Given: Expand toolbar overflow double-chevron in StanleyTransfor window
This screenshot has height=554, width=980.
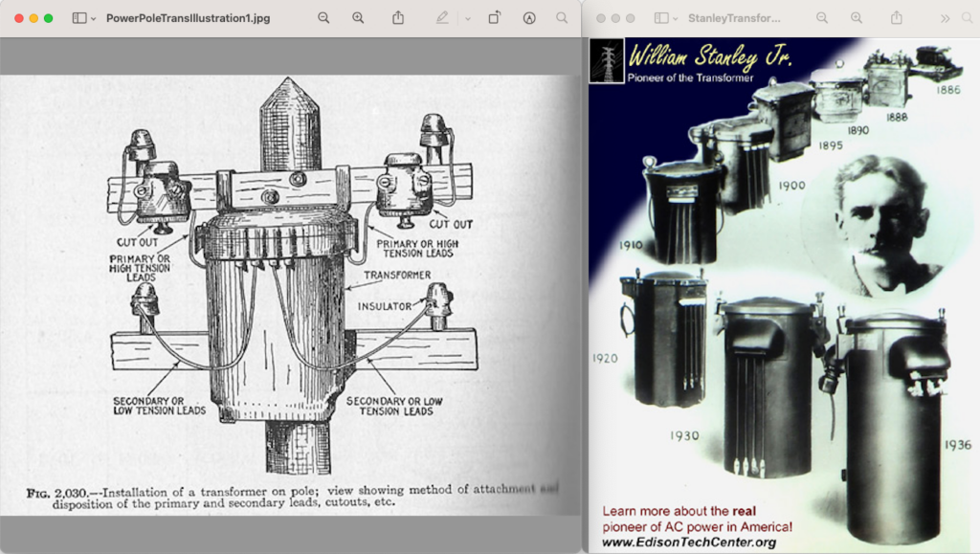Looking at the screenshot, I should (945, 19).
